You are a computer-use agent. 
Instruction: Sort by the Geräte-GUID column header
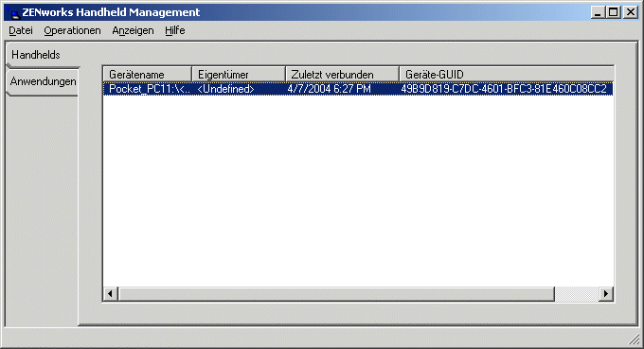point(507,75)
